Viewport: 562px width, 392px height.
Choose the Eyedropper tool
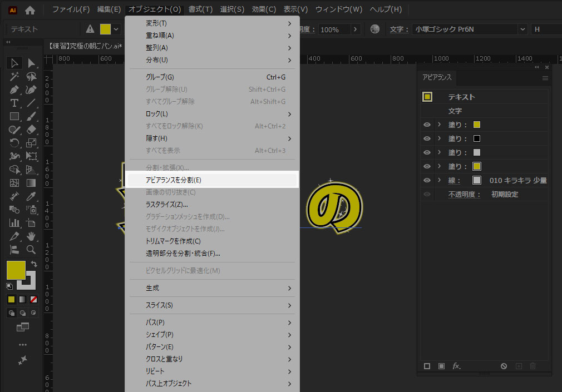pyautogui.click(x=32, y=196)
